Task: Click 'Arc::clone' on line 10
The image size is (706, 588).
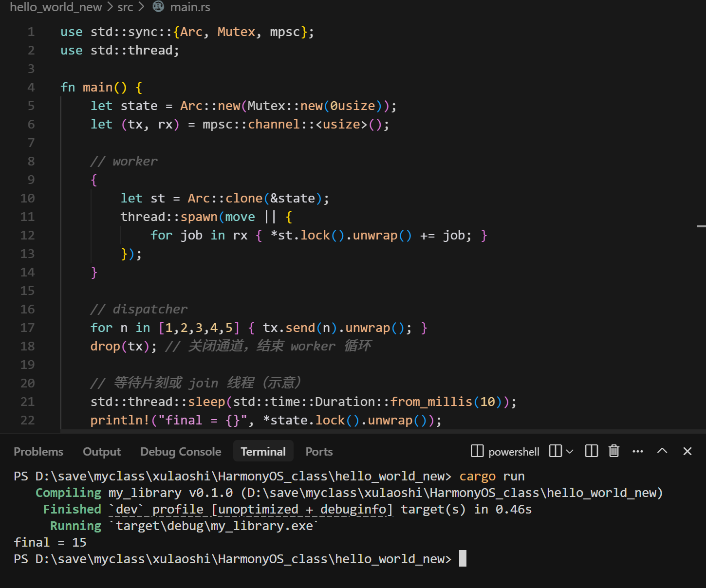Action: pyautogui.click(x=225, y=199)
